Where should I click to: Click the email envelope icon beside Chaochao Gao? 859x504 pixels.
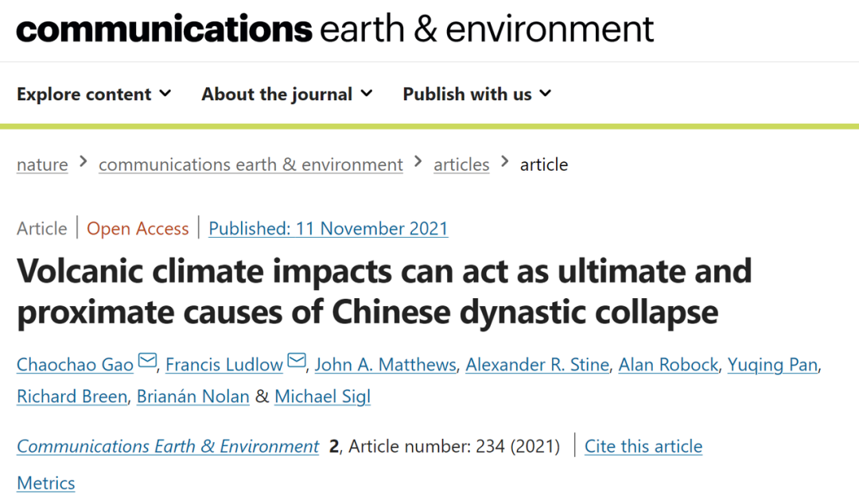pyautogui.click(x=147, y=362)
